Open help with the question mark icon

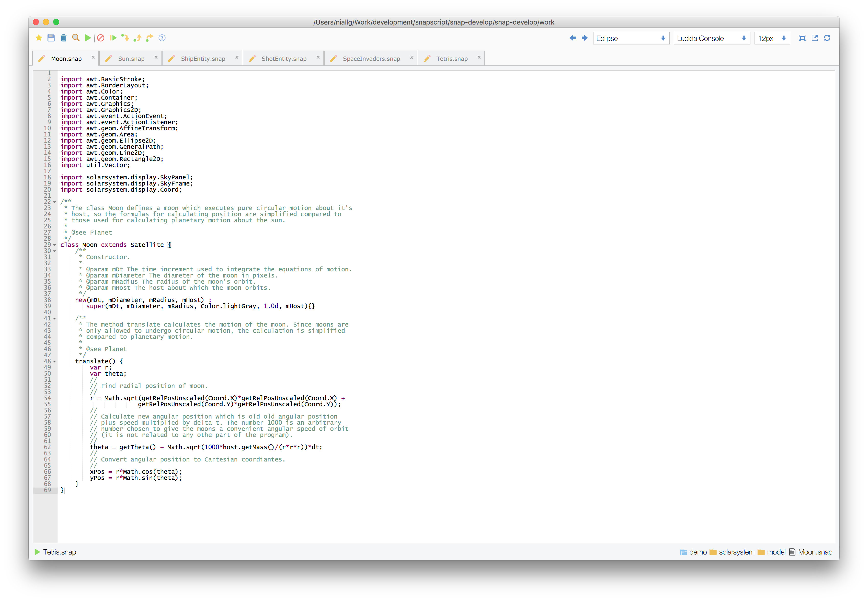[162, 38]
